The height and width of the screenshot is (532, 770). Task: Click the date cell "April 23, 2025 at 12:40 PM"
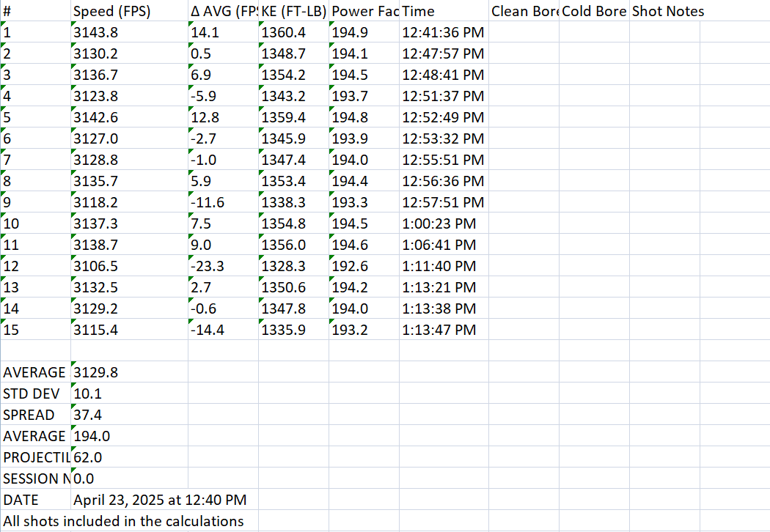[160, 500]
